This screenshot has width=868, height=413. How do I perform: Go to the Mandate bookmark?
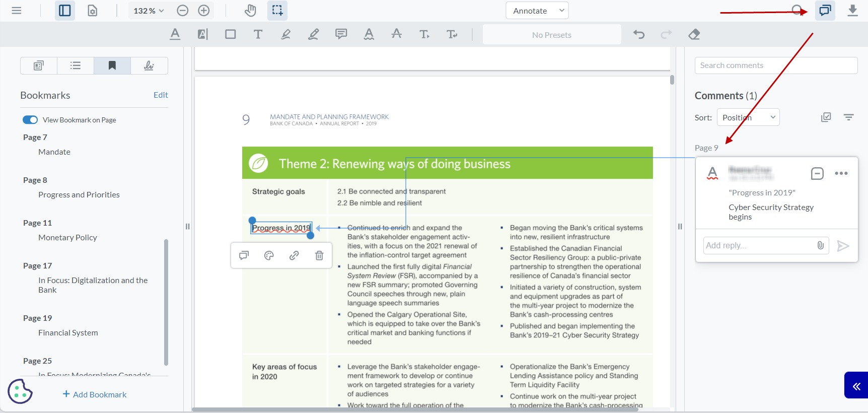pyautogui.click(x=54, y=152)
